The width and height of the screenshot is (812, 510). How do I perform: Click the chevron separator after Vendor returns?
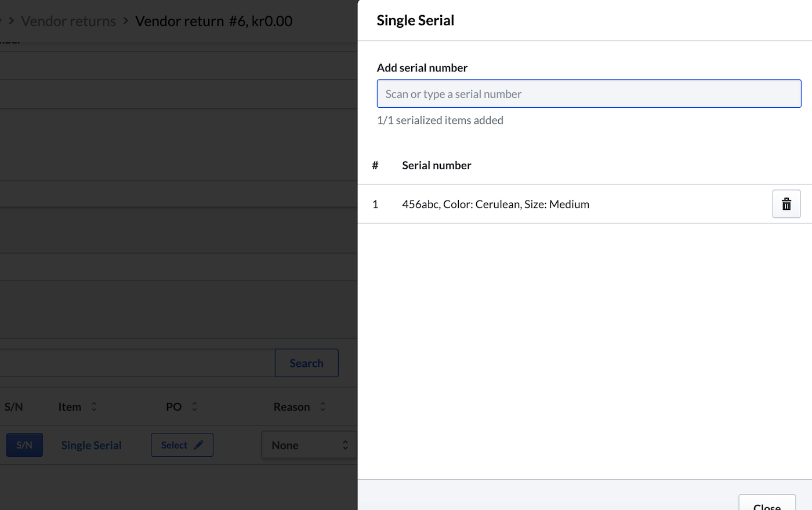pyautogui.click(x=126, y=21)
